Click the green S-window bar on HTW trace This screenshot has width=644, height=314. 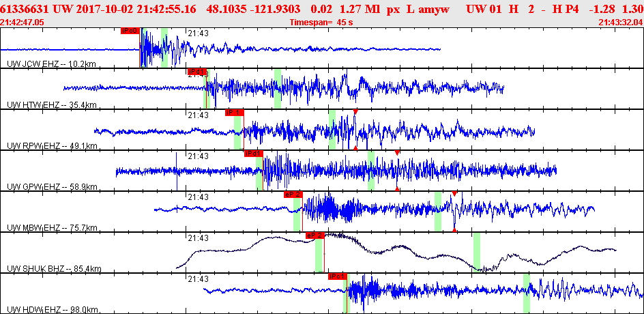[278, 89]
